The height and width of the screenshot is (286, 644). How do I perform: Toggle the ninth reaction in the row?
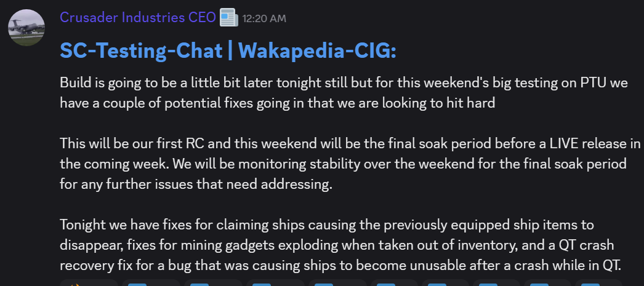point(548,283)
